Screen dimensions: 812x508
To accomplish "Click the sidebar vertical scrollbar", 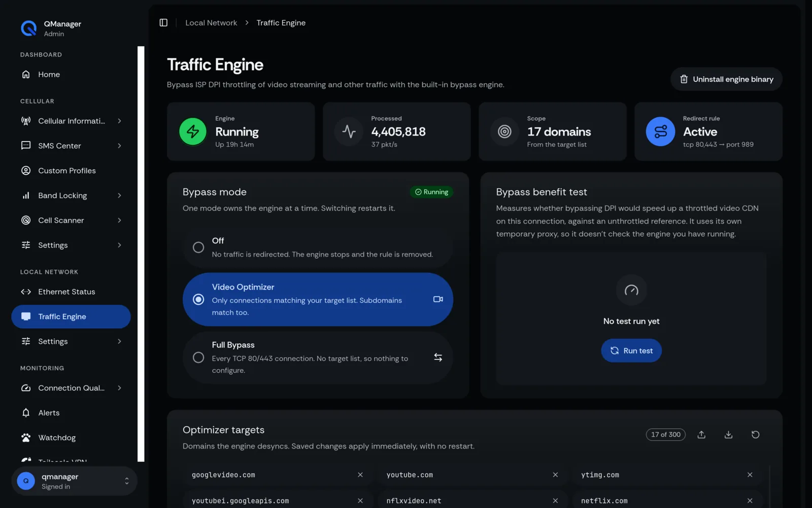I will pos(141,254).
